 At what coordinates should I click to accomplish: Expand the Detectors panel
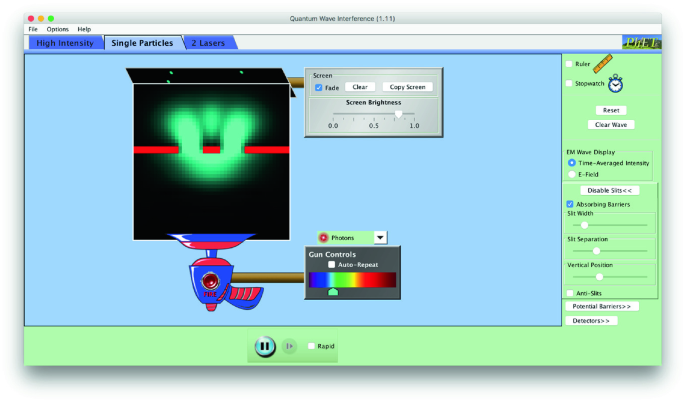(x=591, y=320)
